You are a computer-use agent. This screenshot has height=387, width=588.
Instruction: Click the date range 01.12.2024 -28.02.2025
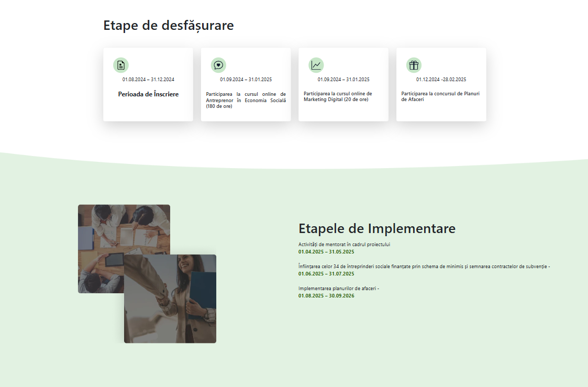pyautogui.click(x=441, y=80)
